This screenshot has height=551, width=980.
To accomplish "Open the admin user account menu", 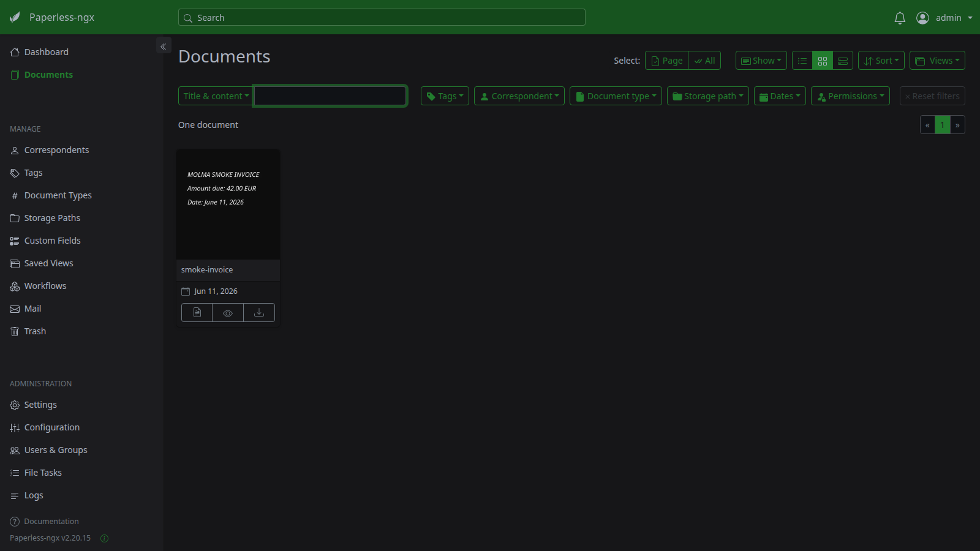I will pyautogui.click(x=944, y=18).
